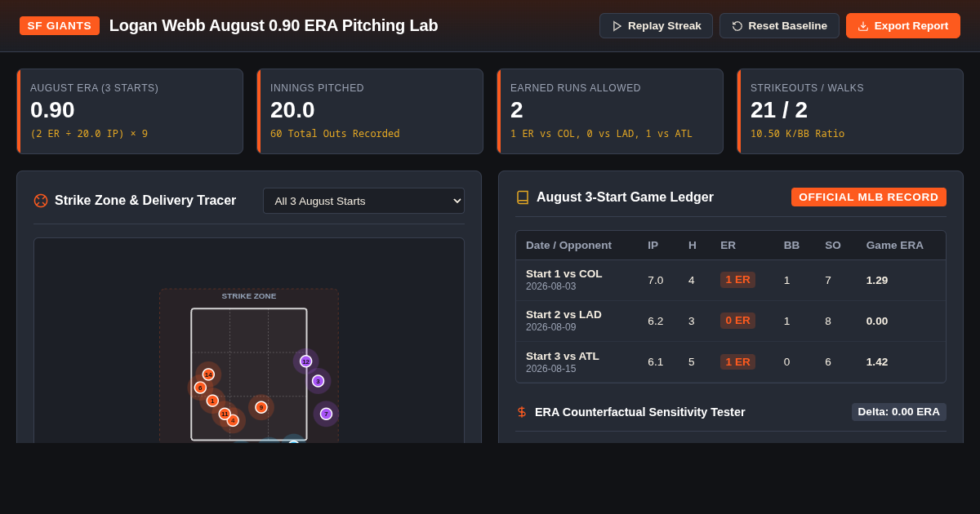Click the SO column header
Image resolution: width=980 pixels, height=514 pixels.
tap(833, 246)
